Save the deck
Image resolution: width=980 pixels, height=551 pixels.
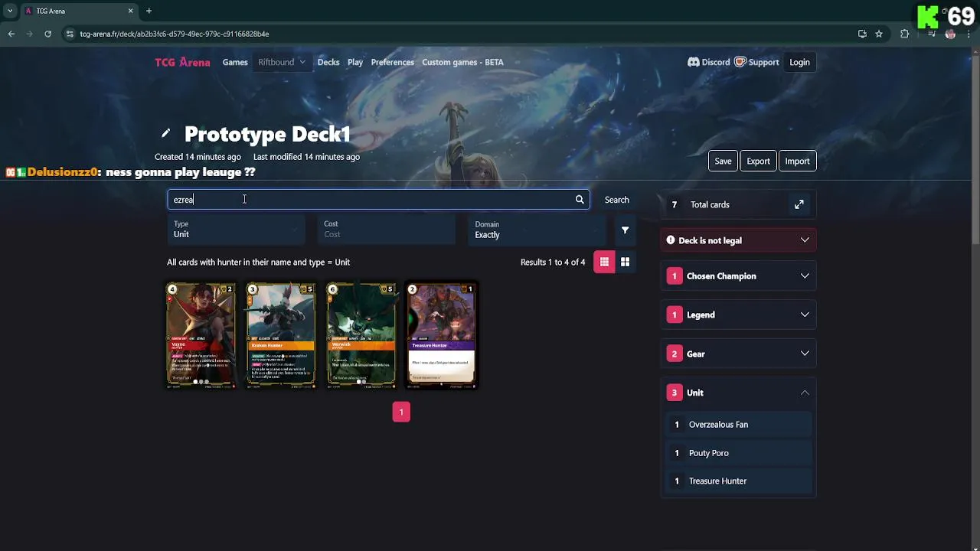[723, 161]
